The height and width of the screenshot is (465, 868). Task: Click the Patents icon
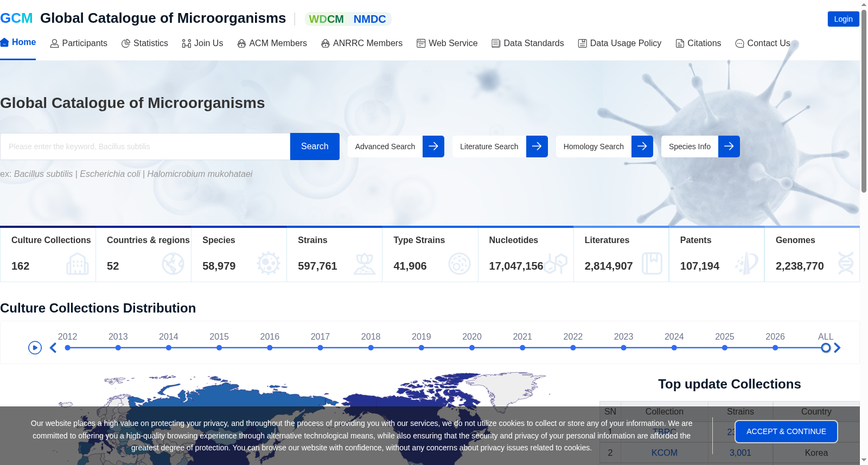(746, 263)
